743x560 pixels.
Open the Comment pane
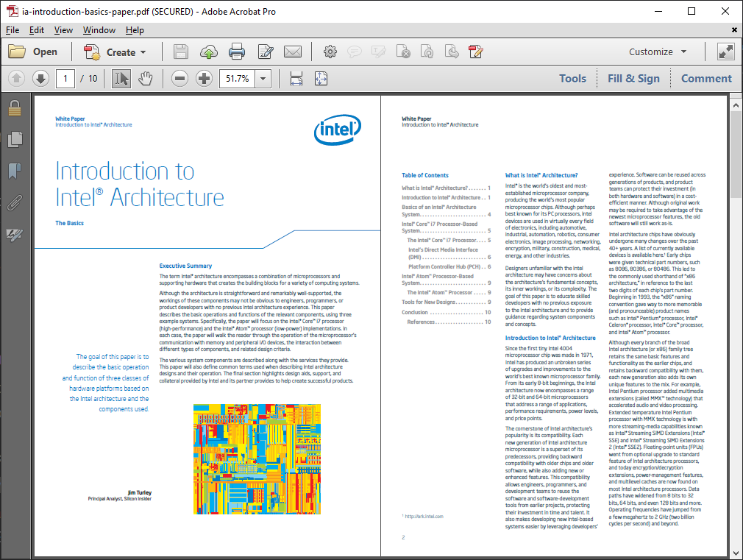pyautogui.click(x=706, y=79)
